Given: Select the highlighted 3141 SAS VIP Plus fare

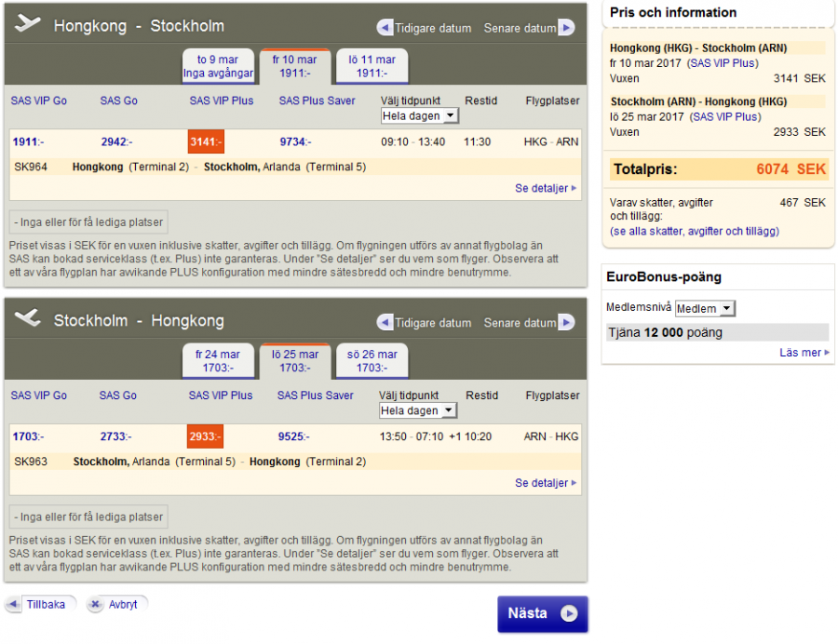Looking at the screenshot, I should pos(206,142).
